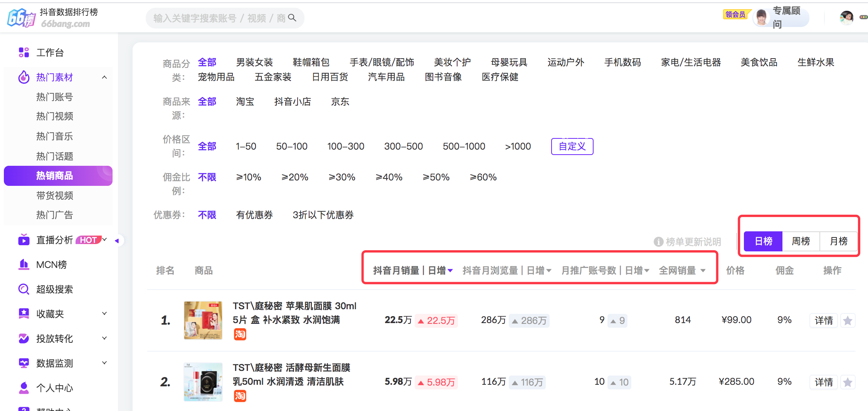Switch to the 日榜 tab
Screen dimensions: 868x411
pos(763,241)
